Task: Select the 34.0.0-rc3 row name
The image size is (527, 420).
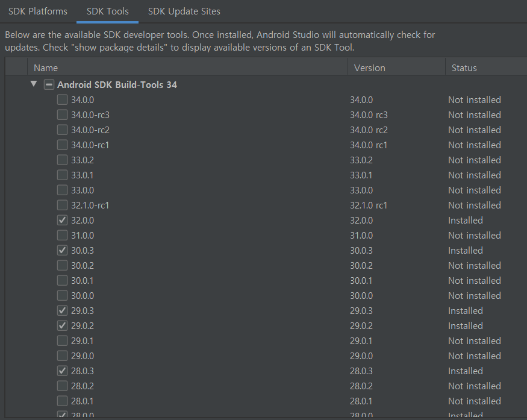Action: (90, 115)
